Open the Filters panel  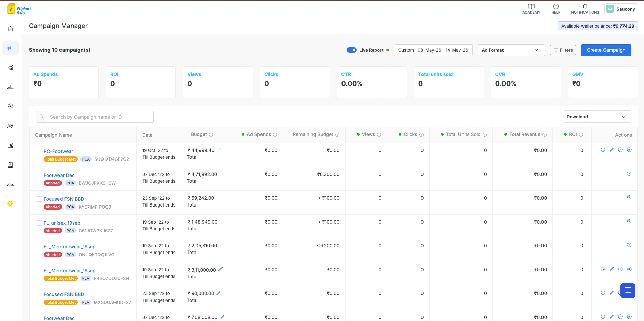point(563,50)
